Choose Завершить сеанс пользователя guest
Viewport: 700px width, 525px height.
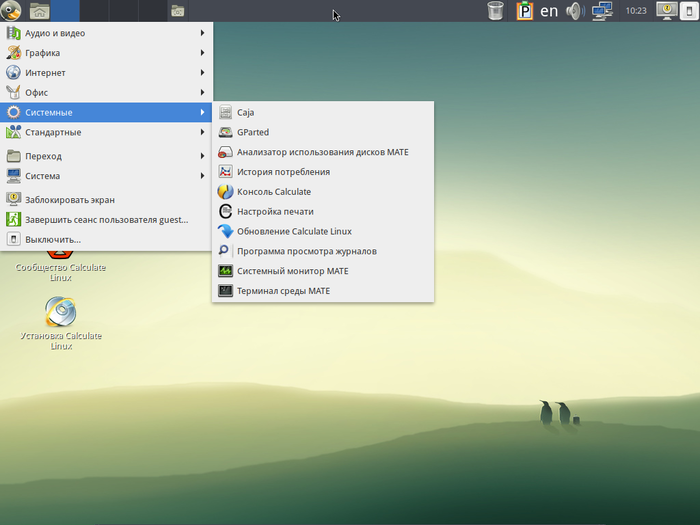106,220
